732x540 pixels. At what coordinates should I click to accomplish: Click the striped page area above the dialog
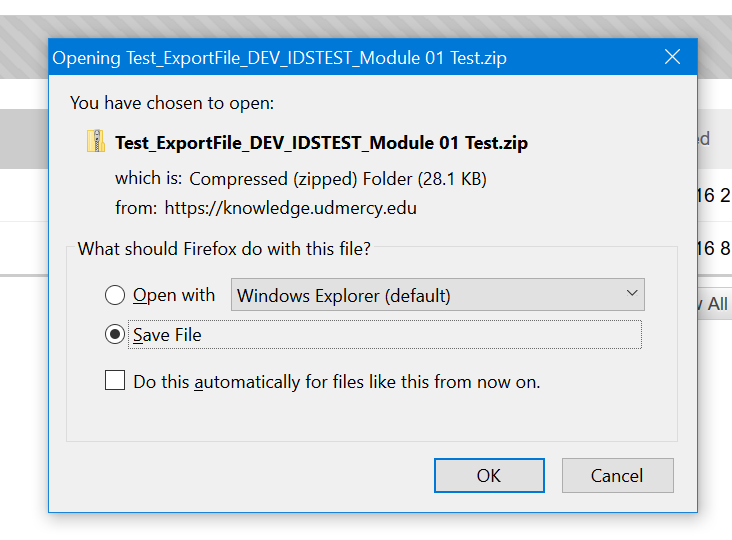coord(366,27)
